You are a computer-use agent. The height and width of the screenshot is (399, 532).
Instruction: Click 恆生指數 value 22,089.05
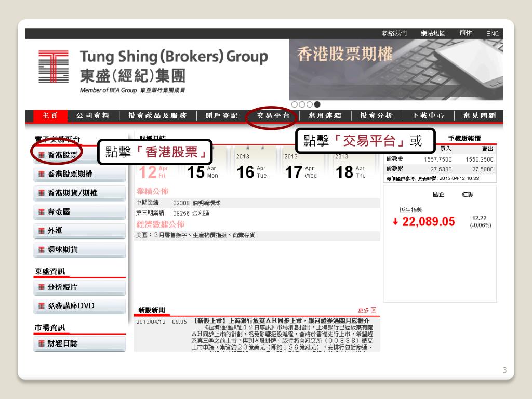428,221
